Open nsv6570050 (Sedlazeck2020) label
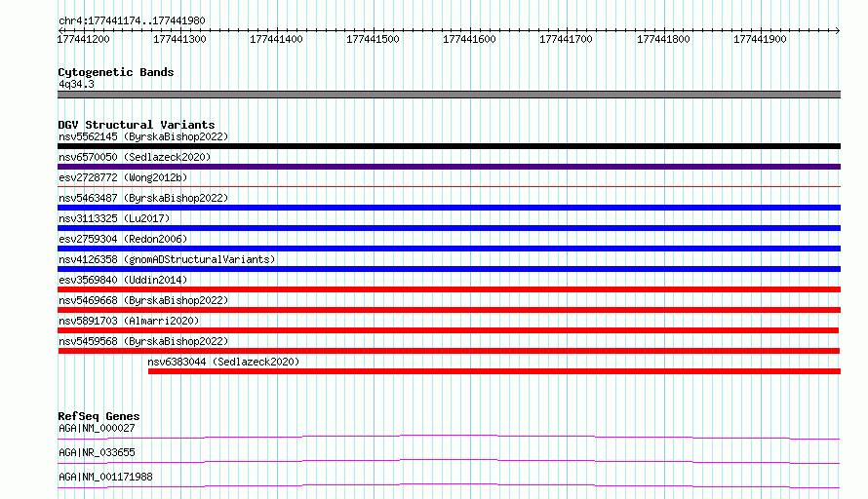 coord(135,157)
